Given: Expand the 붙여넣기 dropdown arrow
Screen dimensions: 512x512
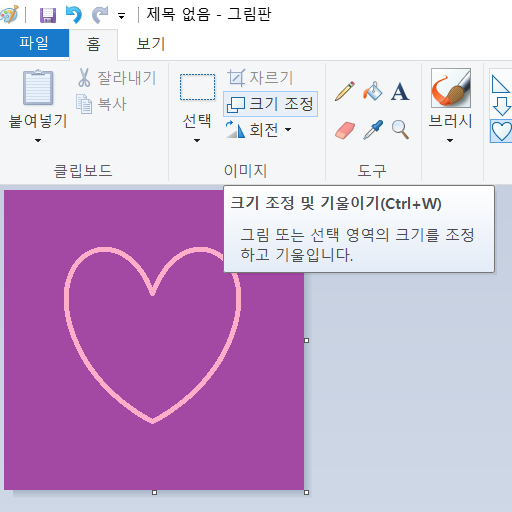Looking at the screenshot, I should [x=38, y=140].
